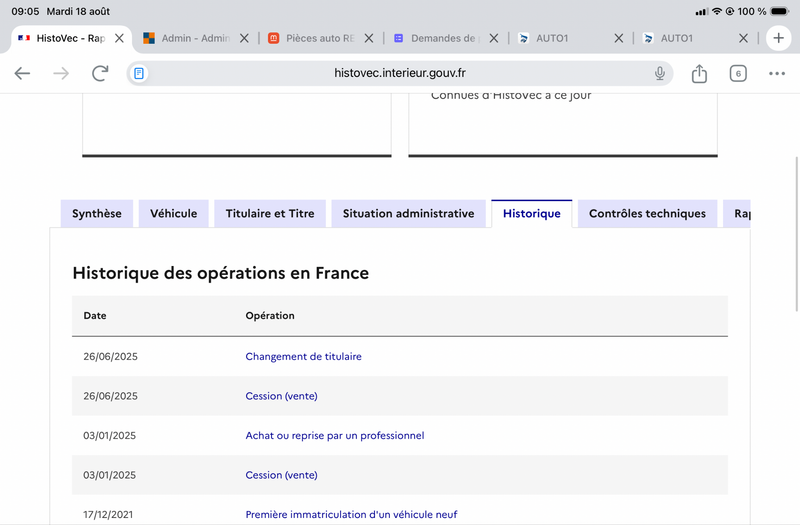Image resolution: width=800 pixels, height=525 pixels.
Task: Open the share sheet icon
Action: click(699, 73)
